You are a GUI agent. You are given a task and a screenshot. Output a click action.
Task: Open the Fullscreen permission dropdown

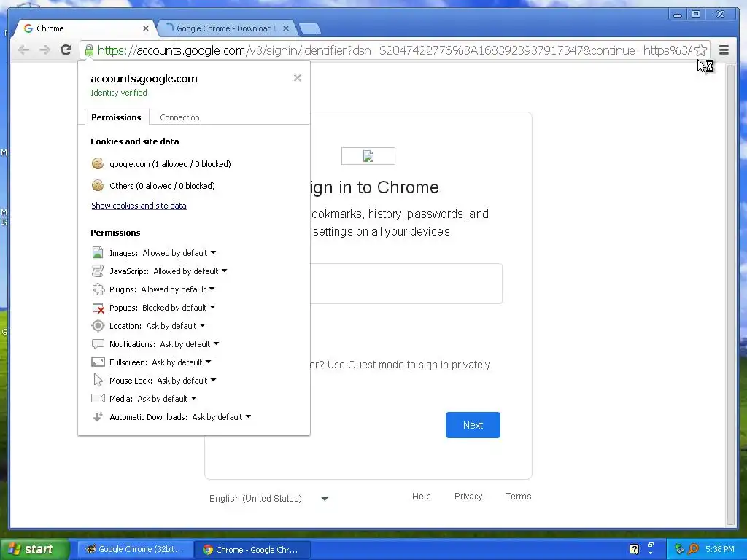pyautogui.click(x=181, y=362)
